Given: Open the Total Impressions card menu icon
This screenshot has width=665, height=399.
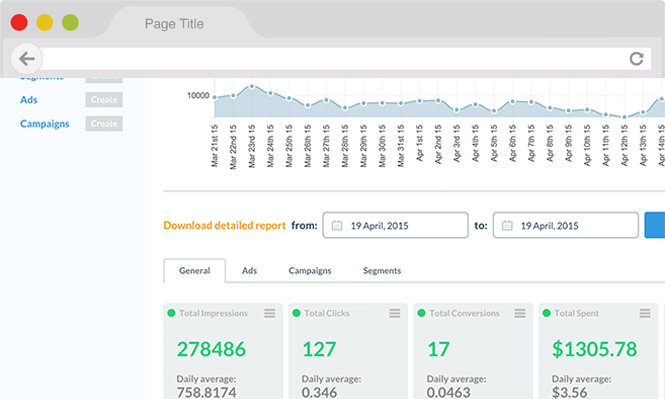Looking at the screenshot, I should pos(270,313).
